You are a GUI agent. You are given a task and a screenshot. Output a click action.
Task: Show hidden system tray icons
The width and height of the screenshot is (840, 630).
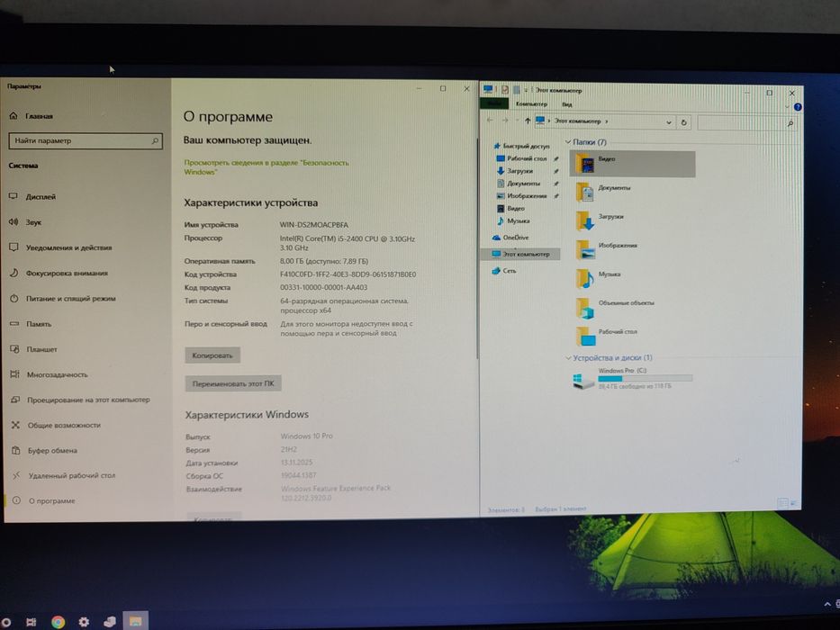point(827,604)
